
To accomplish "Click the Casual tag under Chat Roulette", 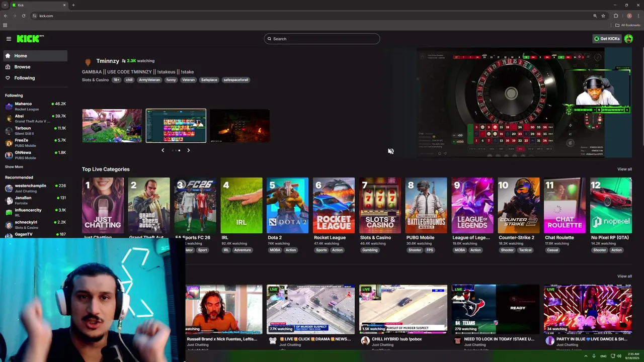I will click(552, 250).
